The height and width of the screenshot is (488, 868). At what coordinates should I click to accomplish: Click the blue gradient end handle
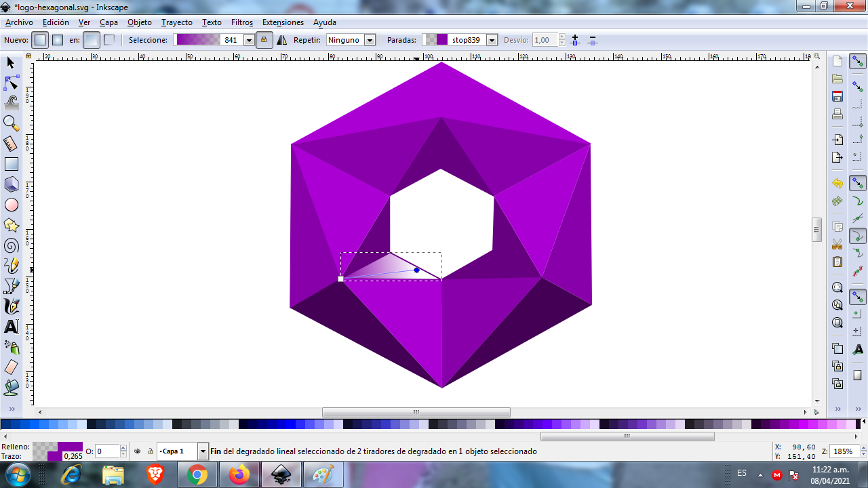click(416, 270)
